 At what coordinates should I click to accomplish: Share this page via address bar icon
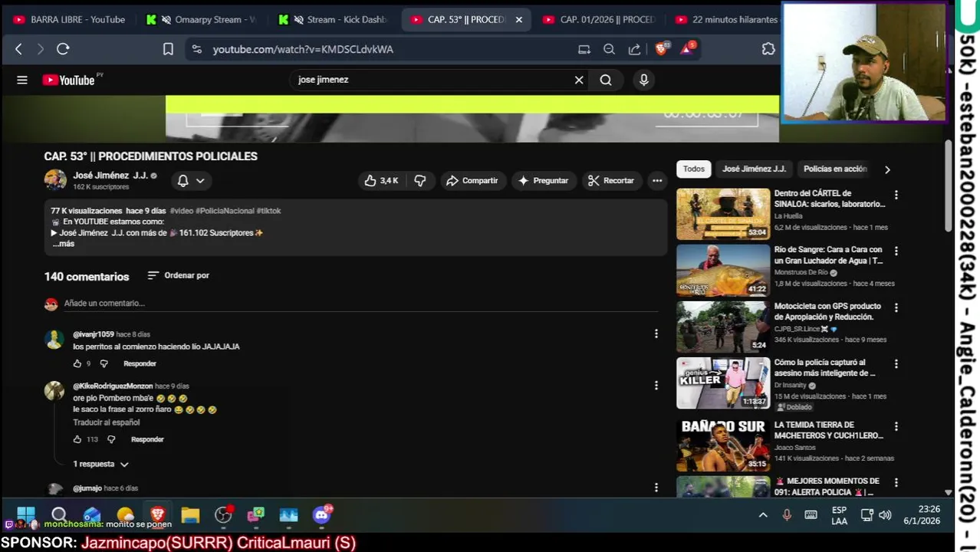tap(634, 49)
